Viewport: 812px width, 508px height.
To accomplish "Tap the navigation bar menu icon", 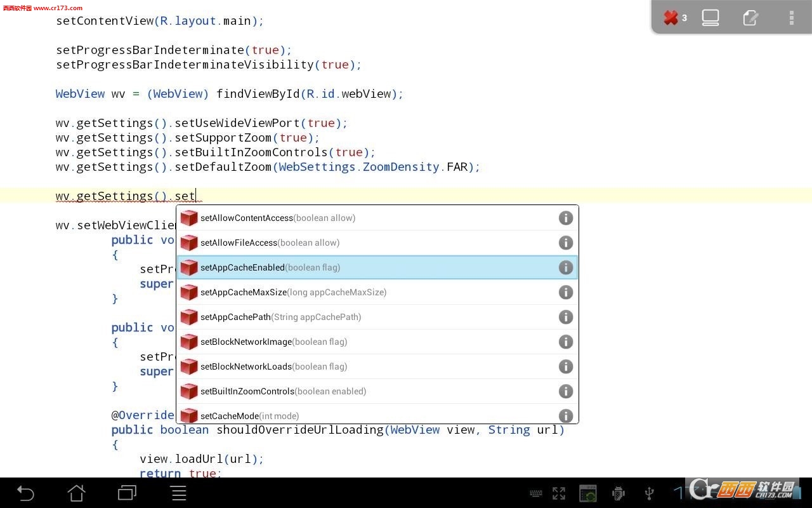I will 179,493.
